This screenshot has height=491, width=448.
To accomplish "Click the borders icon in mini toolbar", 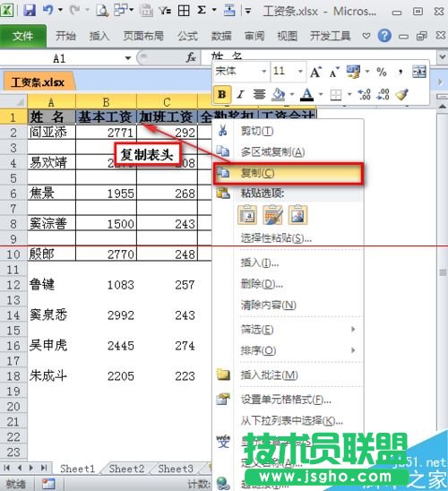I will (336, 94).
